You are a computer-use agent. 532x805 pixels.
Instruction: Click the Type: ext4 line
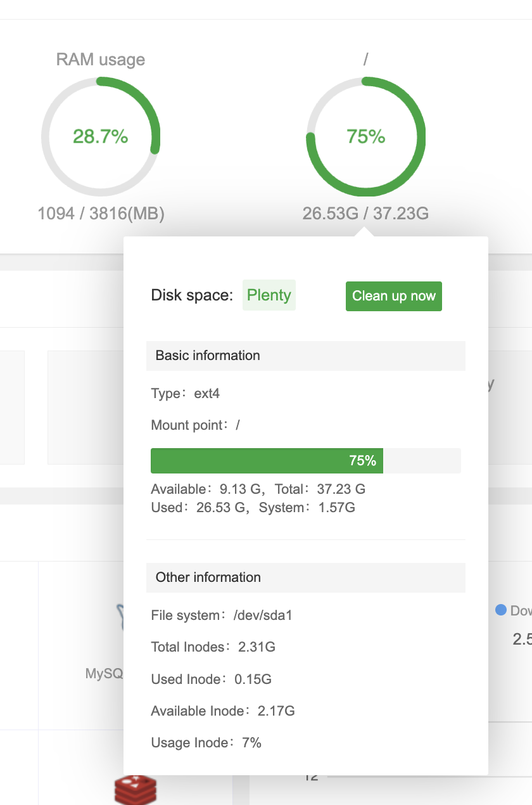click(x=186, y=394)
